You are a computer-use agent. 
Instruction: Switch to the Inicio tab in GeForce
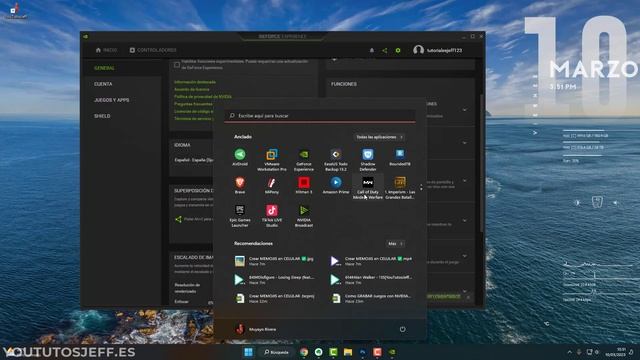(106, 50)
